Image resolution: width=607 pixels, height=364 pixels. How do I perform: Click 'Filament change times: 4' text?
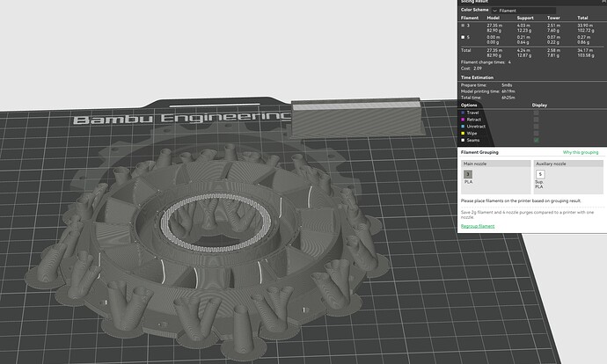click(486, 62)
